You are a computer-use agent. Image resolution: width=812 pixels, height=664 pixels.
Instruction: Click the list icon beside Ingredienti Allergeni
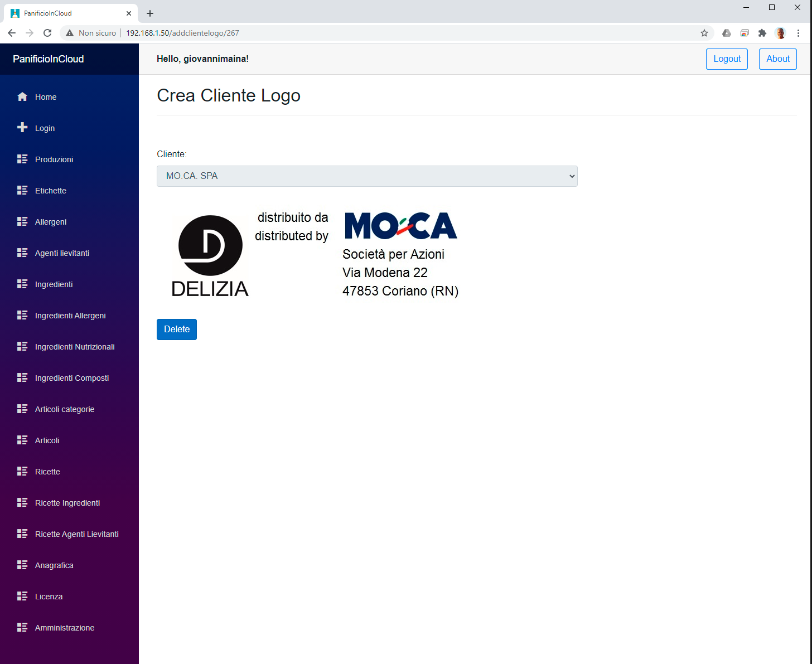[x=22, y=315]
